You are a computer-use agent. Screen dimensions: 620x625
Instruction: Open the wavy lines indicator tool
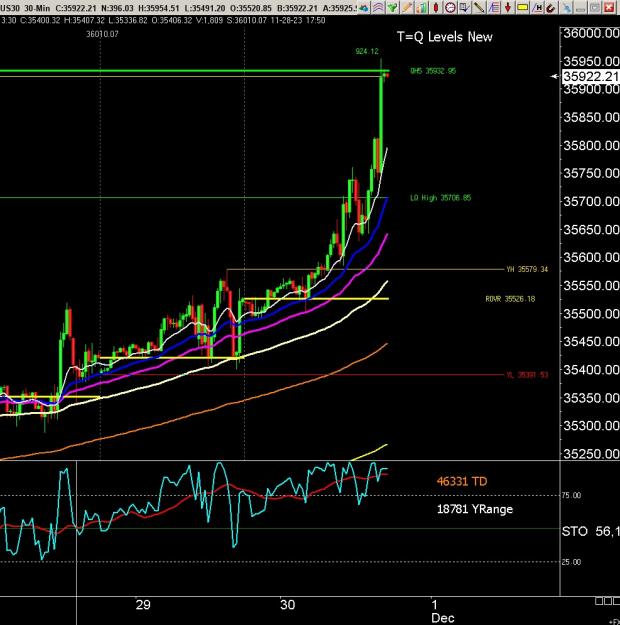378,8
